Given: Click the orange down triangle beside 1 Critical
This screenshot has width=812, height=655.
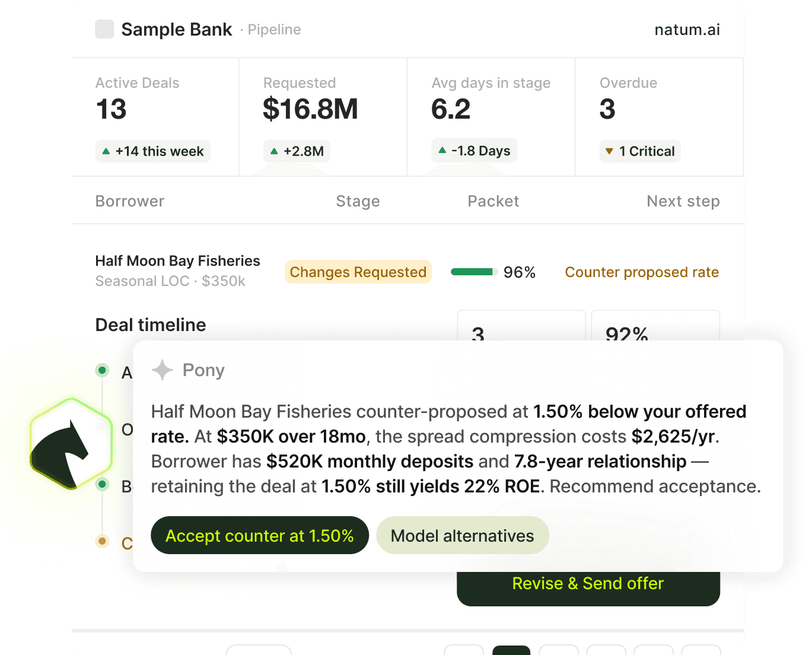Looking at the screenshot, I should [609, 151].
